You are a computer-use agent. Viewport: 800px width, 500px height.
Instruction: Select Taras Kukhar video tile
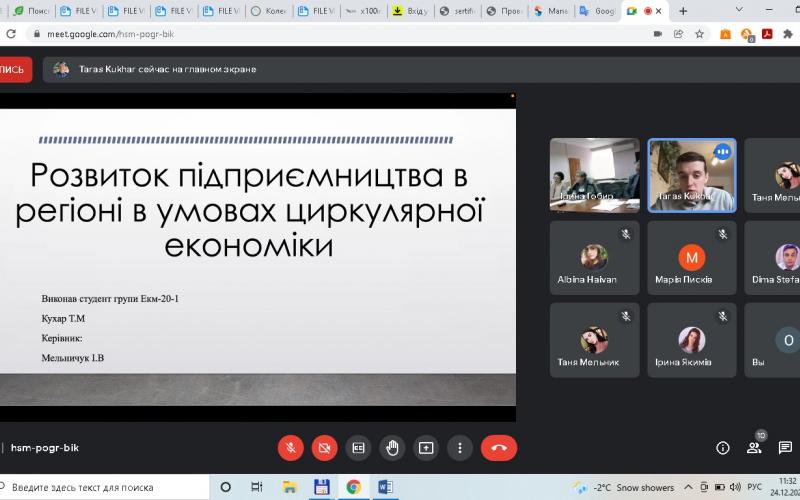692,175
